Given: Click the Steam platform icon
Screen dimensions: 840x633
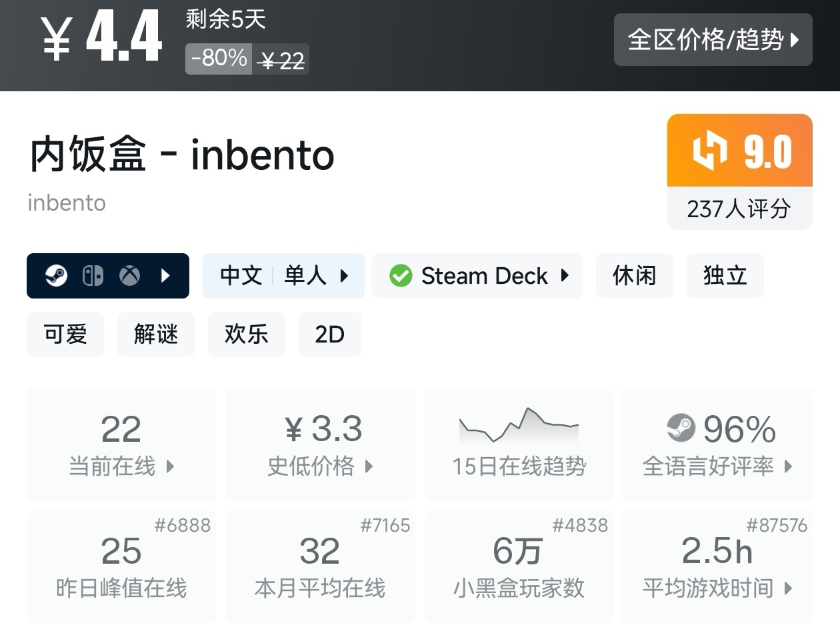Looking at the screenshot, I should point(57,275).
